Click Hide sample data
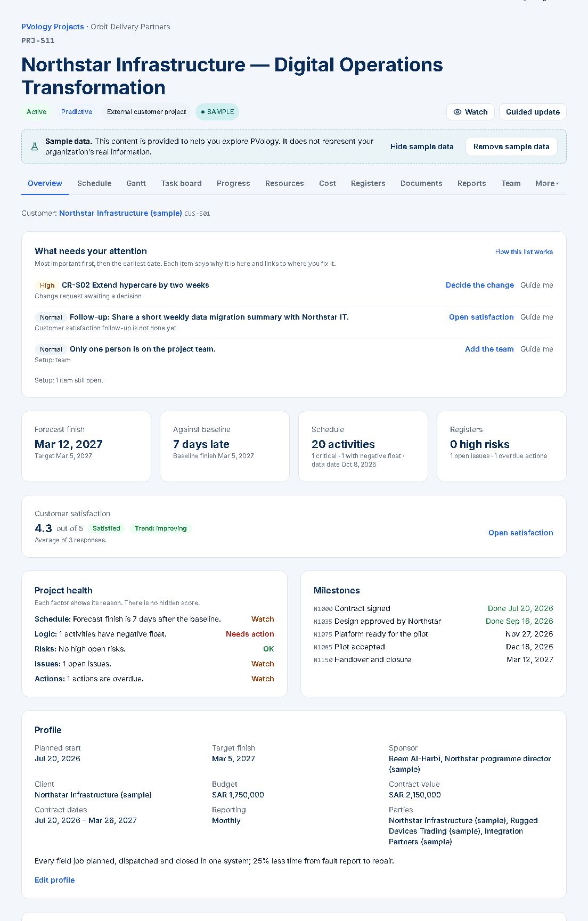Image resolution: width=588 pixels, height=921 pixels. [422, 146]
